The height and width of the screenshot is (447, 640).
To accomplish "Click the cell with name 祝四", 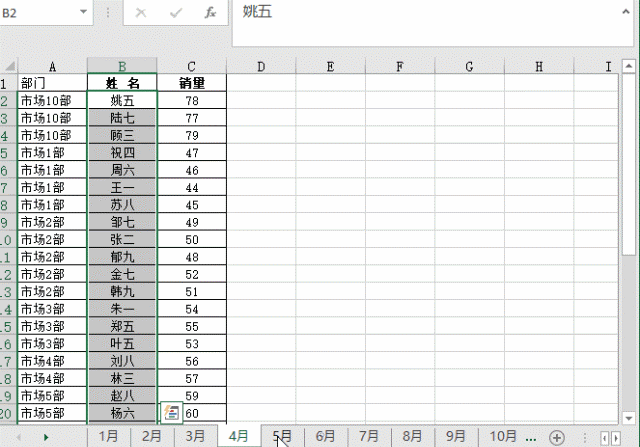I will (x=122, y=153).
